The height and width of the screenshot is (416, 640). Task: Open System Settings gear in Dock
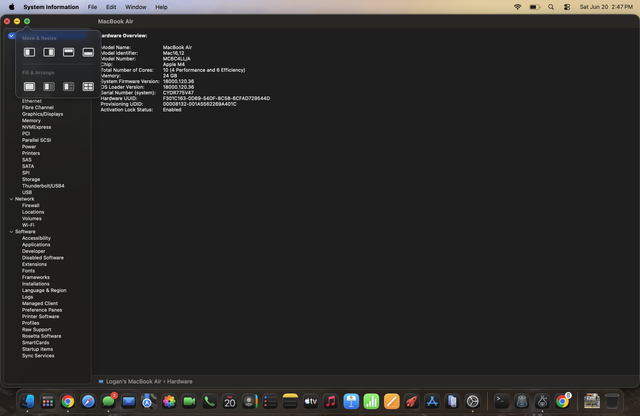coord(473,402)
